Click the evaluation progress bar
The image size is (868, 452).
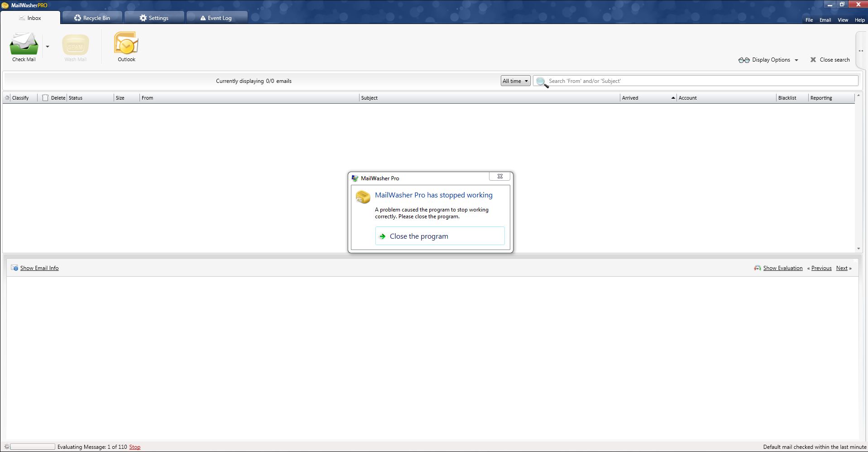tap(33, 447)
